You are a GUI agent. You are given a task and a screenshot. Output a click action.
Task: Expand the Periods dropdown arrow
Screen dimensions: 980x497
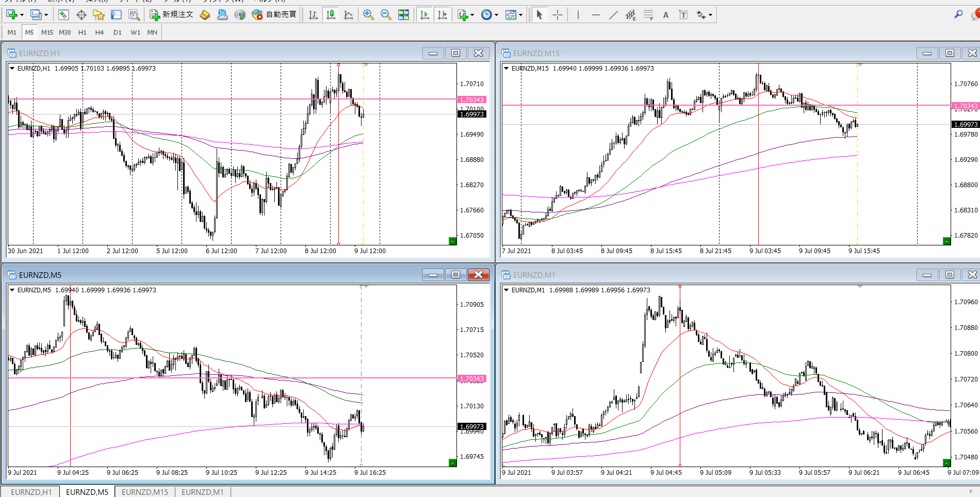pos(496,14)
